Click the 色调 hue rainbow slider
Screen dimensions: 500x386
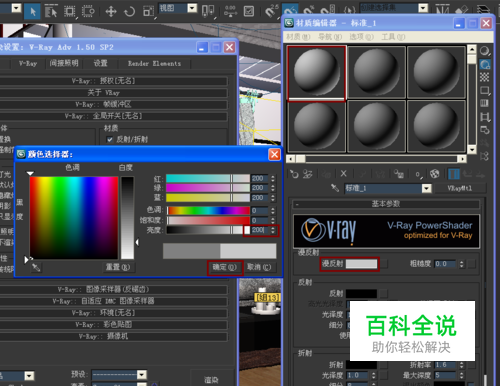click(208, 211)
